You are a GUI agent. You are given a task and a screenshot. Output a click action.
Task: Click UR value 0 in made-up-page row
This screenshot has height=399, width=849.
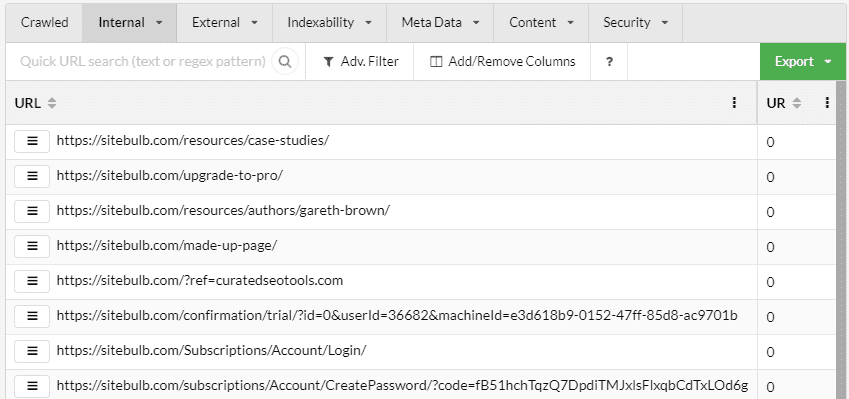[x=770, y=247]
